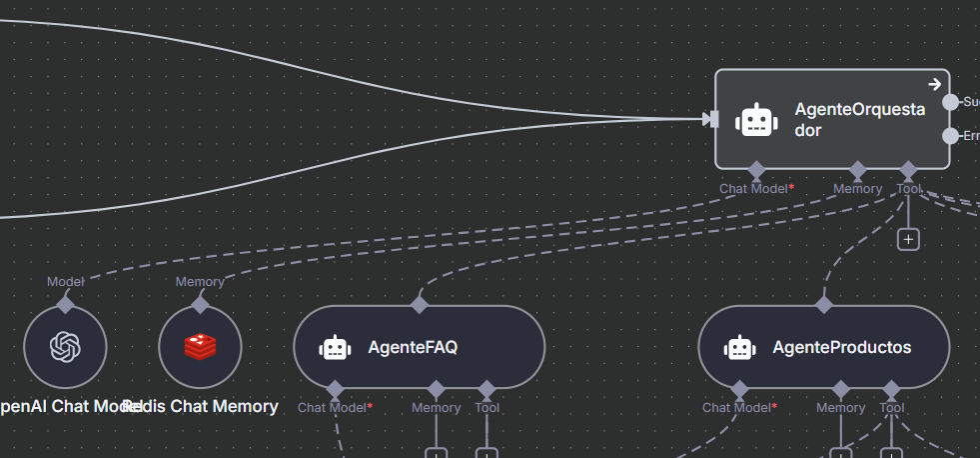Click Chat Model label under AgenteFAQ
This screenshot has width=980, height=458.
[x=335, y=408]
